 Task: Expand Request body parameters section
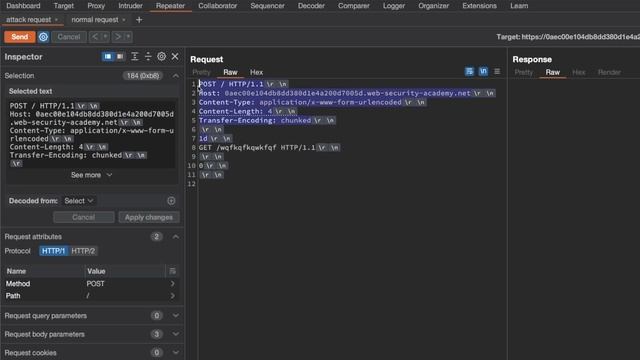[176, 334]
